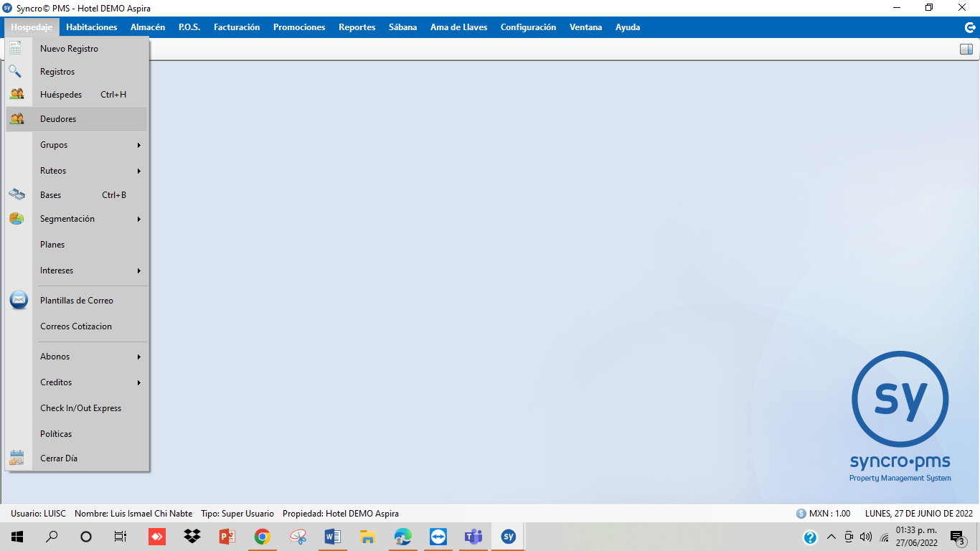Click the Cerrar Día calendar icon
This screenshot has height=551, width=980.
pos(17,458)
